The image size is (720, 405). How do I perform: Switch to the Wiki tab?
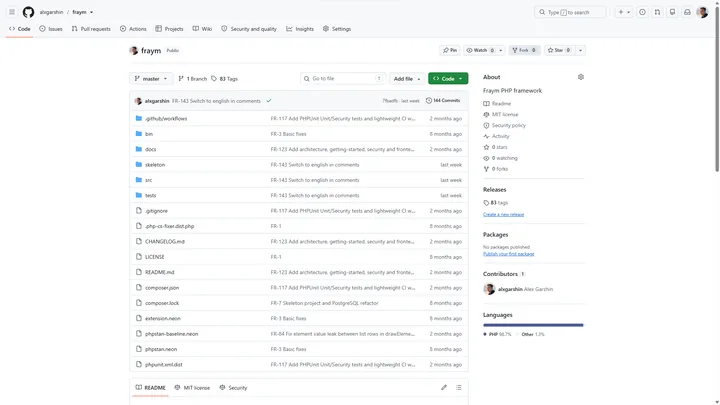[x=202, y=28]
